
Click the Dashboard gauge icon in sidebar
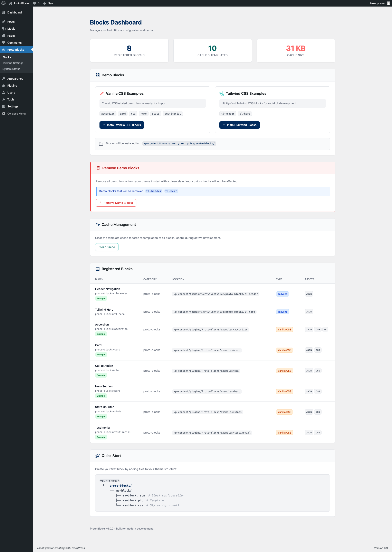(x=4, y=12)
